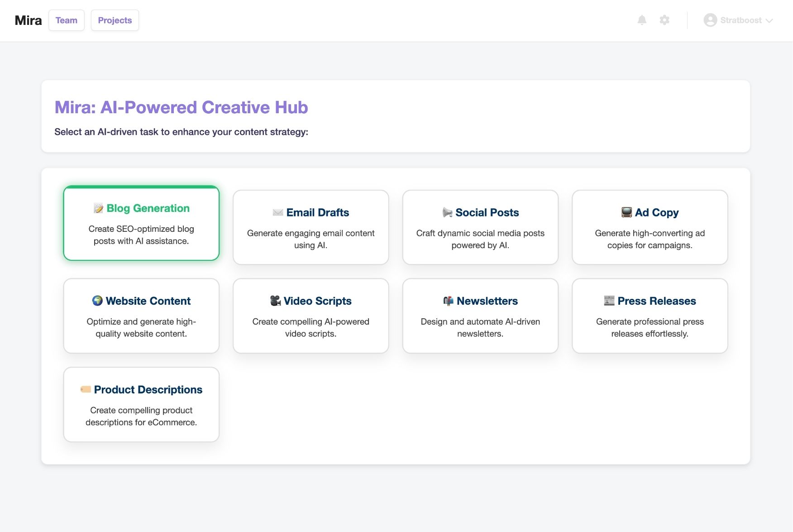Click the memo icon on Blog Generation card
793x532 pixels.
point(97,208)
